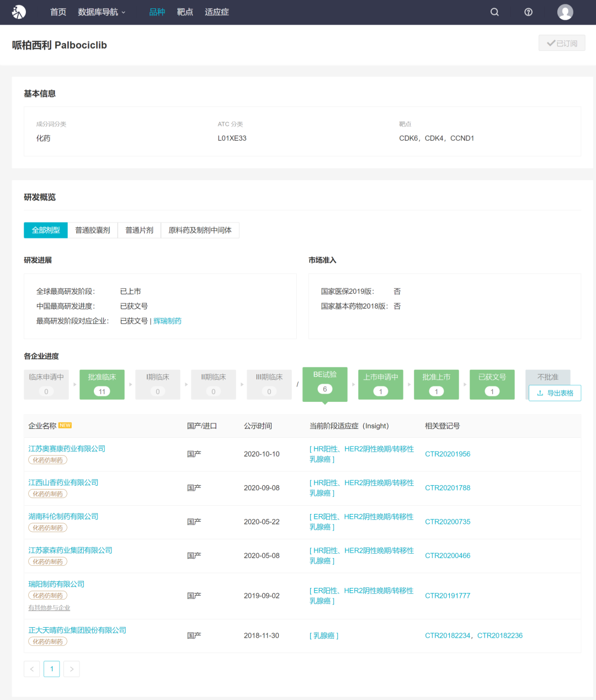Open registration CTR20191777 link
The image size is (596, 700).
click(448, 596)
